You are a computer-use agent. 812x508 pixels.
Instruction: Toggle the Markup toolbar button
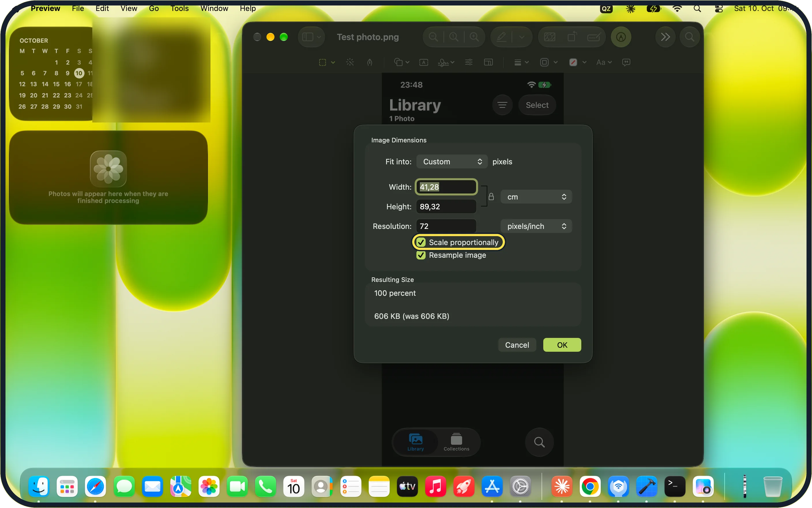[621, 37]
